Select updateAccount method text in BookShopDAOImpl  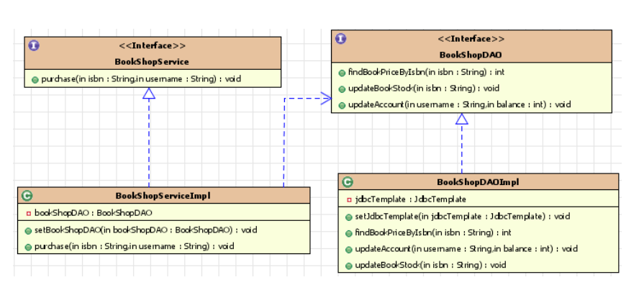tap(466, 249)
